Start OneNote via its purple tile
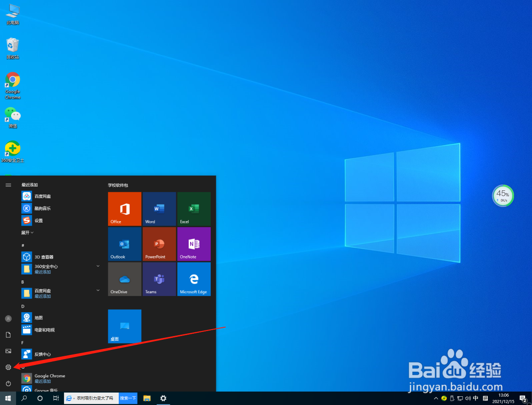This screenshot has width=532, height=405. tap(194, 244)
